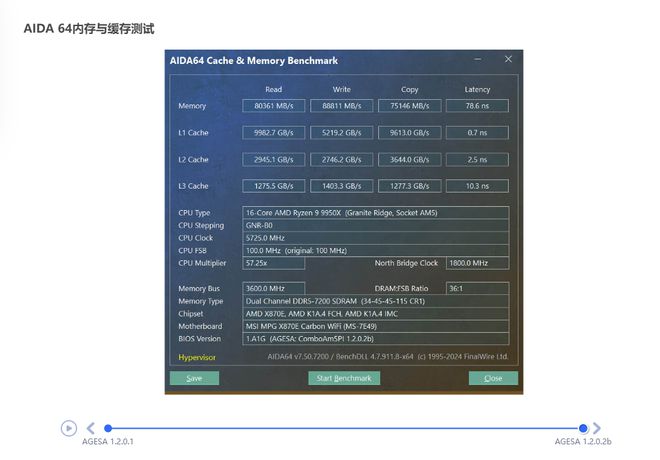Go to previous image with left chevron
This screenshot has height=460, width=660.
(x=90, y=428)
